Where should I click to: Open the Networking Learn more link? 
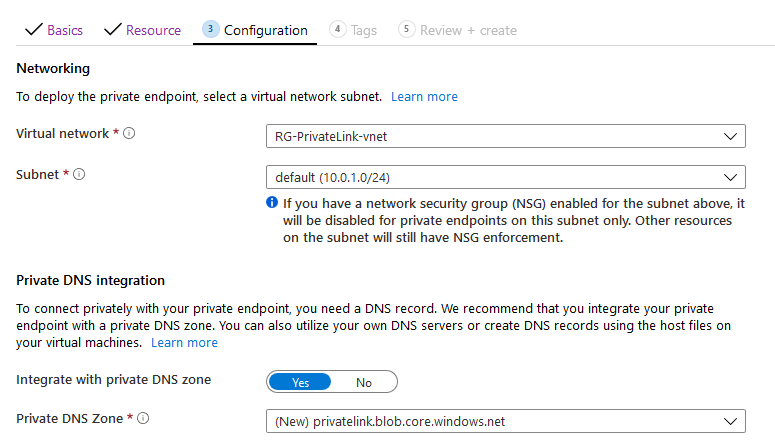424,96
